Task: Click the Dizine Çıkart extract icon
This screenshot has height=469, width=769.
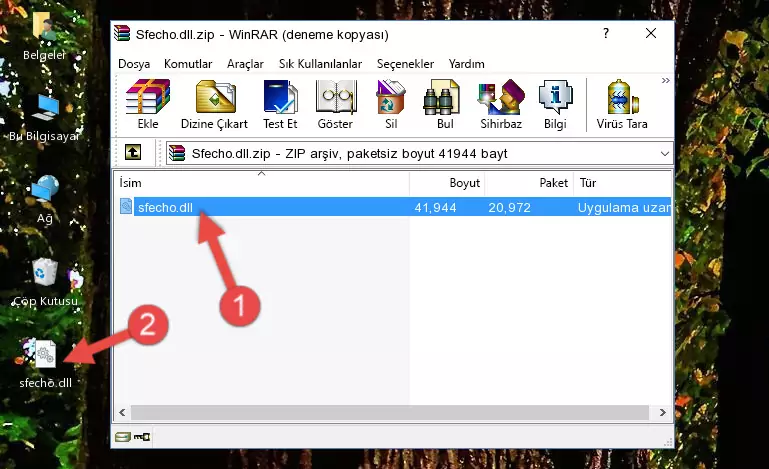Action: pos(215,97)
